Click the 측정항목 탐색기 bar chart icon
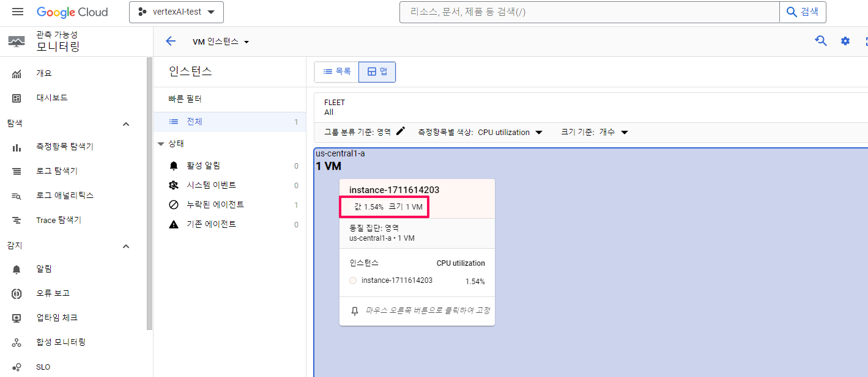This screenshot has width=868, height=377. tap(17, 147)
